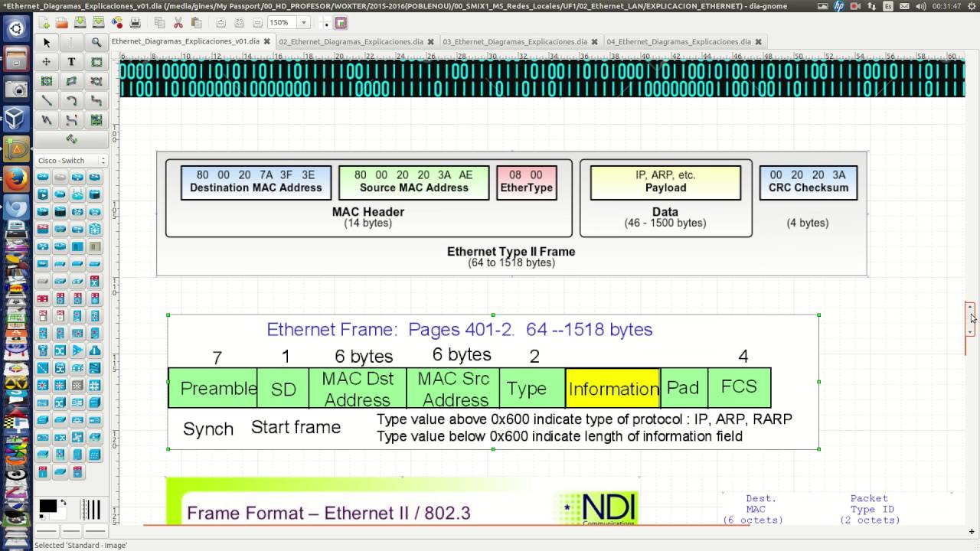
Task: Export the diagram via the toolbar
Action: [x=117, y=23]
